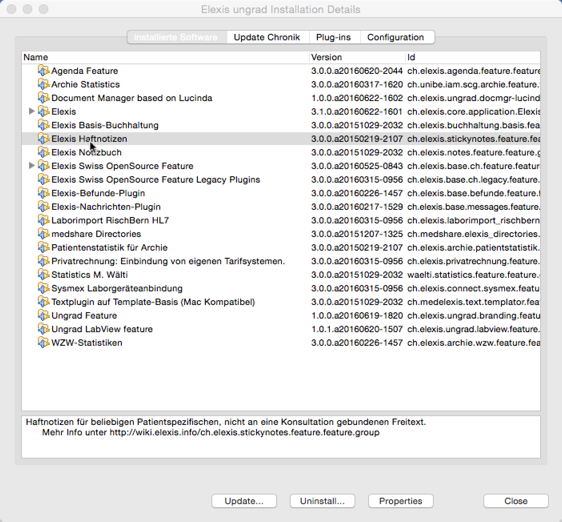Click the Elexis Haftnotizen feature icon
Viewport: 562px width, 522px height.
tap(43, 139)
